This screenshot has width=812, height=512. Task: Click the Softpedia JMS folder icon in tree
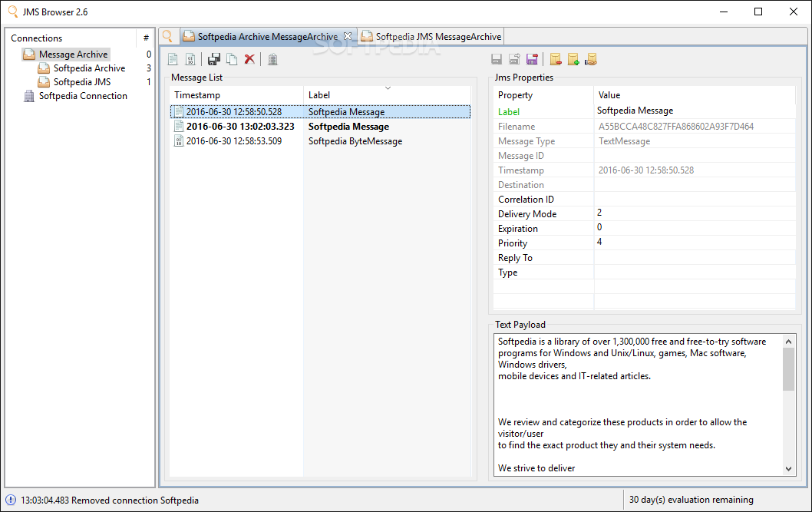coord(44,82)
